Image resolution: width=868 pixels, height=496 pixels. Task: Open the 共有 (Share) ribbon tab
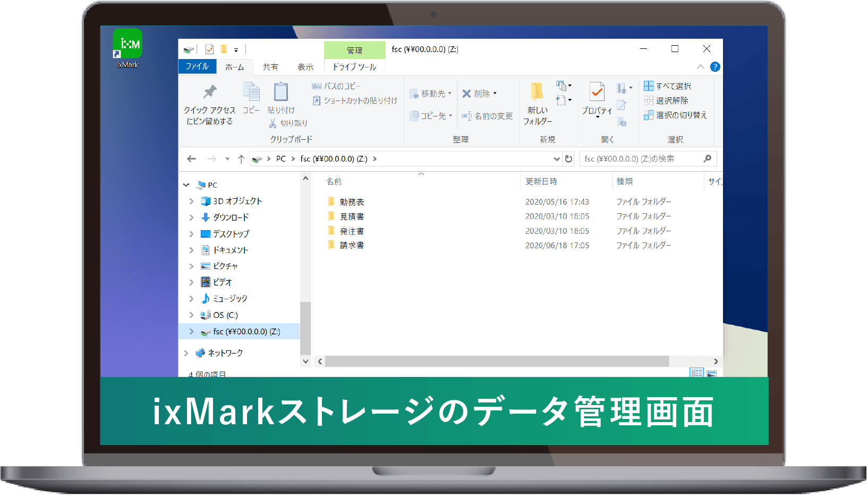(271, 67)
